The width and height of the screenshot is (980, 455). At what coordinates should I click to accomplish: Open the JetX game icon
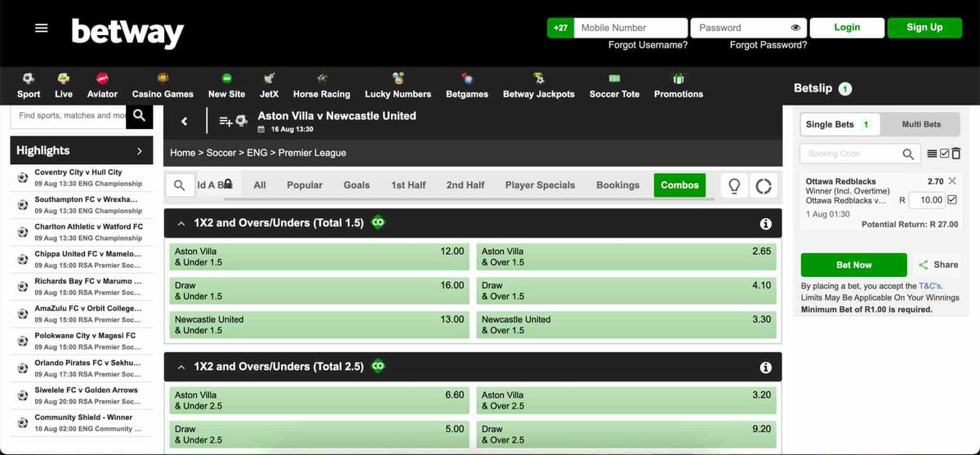[269, 78]
